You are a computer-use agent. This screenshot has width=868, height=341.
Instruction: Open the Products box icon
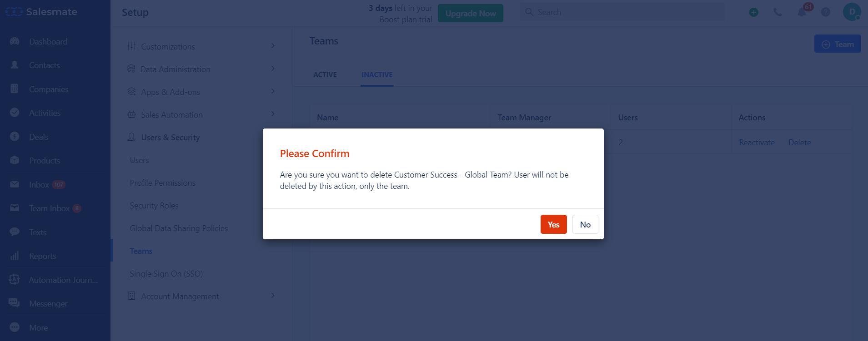15,160
